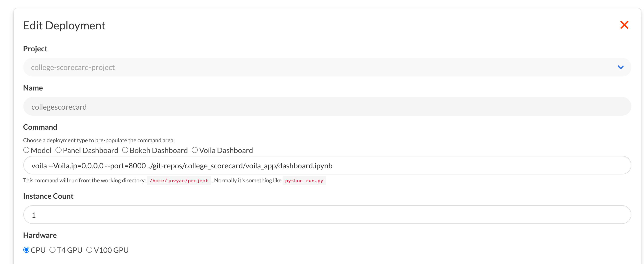Click the Instance Count label
Viewport: 644px width, 264px height.
(48, 196)
